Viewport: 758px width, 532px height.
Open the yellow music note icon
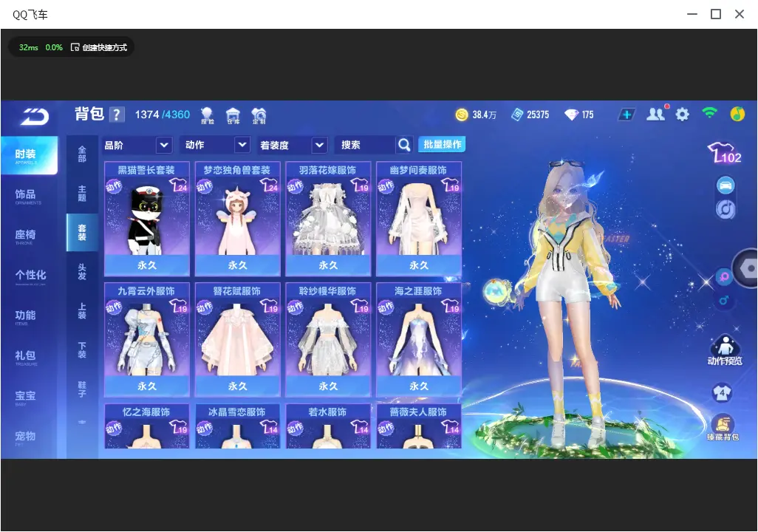coord(737,114)
